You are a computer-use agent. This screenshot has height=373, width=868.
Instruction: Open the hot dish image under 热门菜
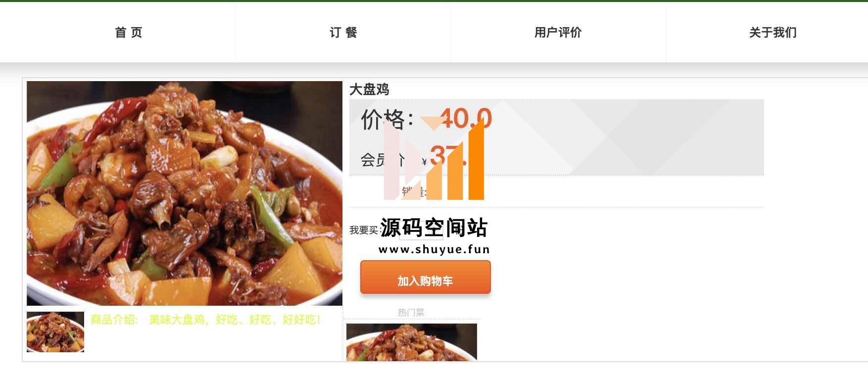(412, 342)
